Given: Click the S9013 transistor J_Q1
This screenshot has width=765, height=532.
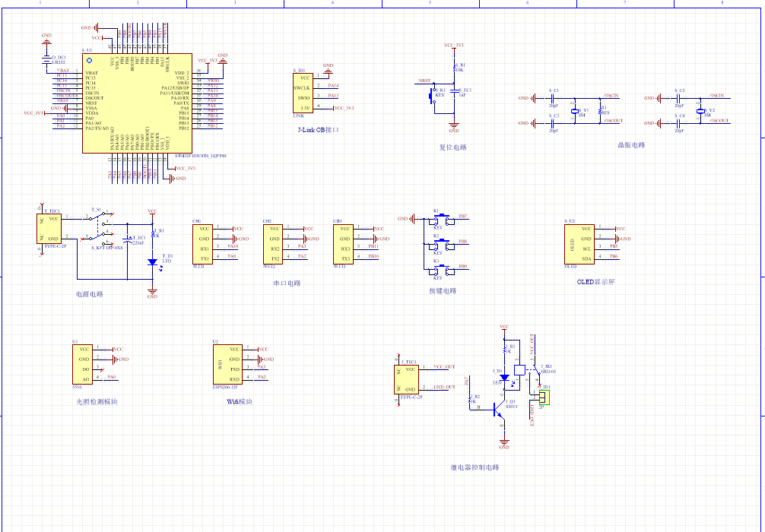Looking at the screenshot, I should [x=500, y=409].
